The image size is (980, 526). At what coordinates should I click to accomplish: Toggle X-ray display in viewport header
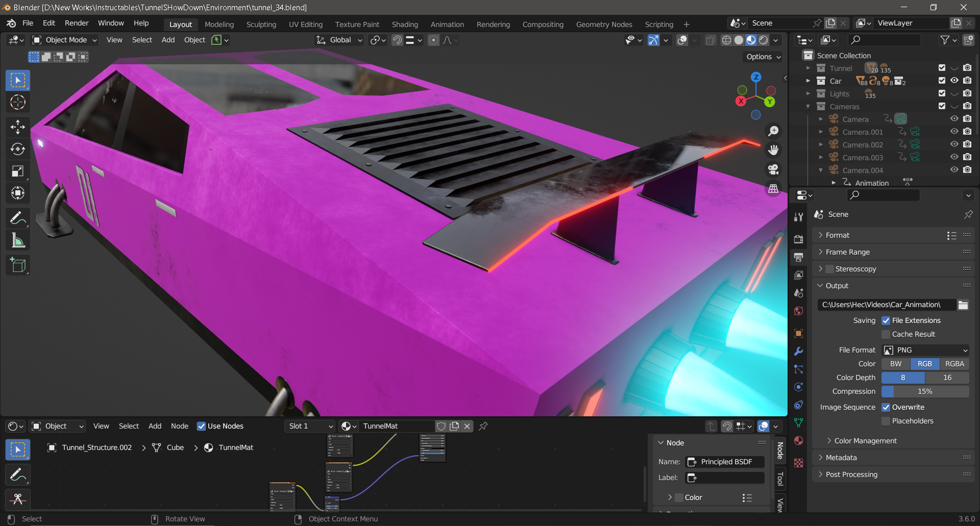[x=710, y=40]
